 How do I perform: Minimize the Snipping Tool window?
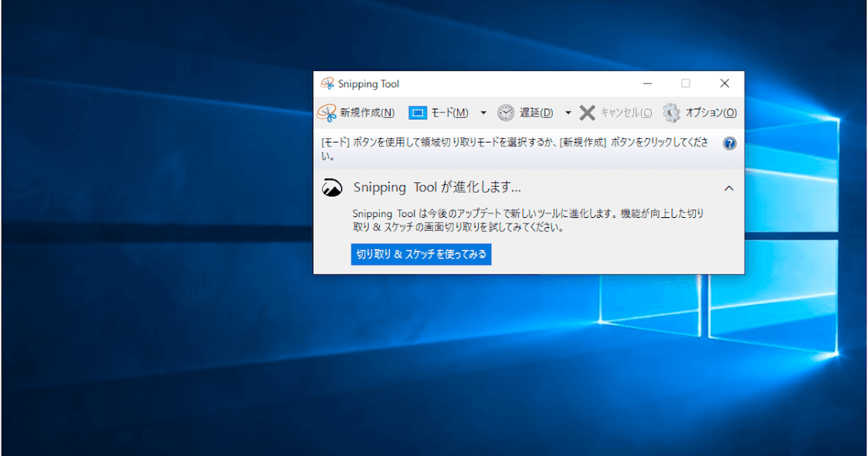click(x=647, y=84)
